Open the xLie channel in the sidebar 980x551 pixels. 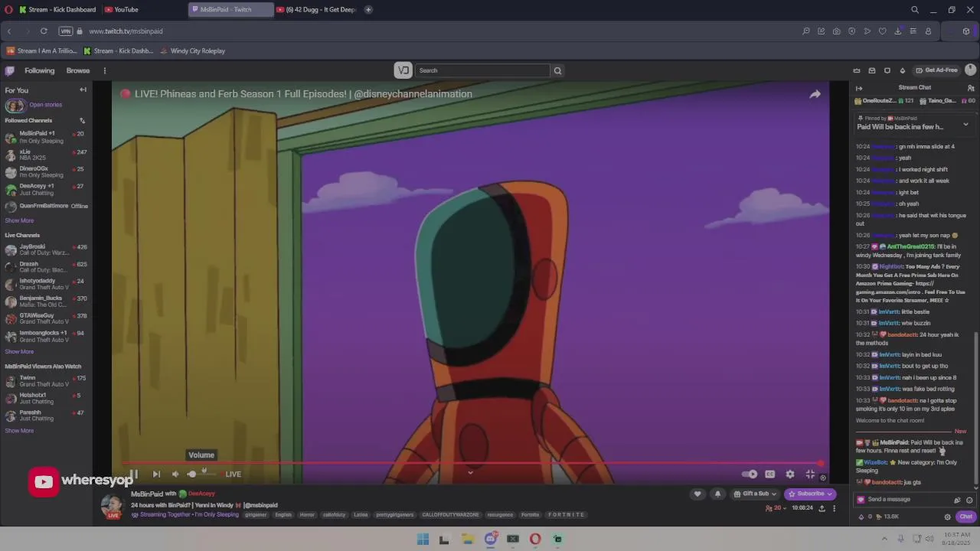pos(46,155)
